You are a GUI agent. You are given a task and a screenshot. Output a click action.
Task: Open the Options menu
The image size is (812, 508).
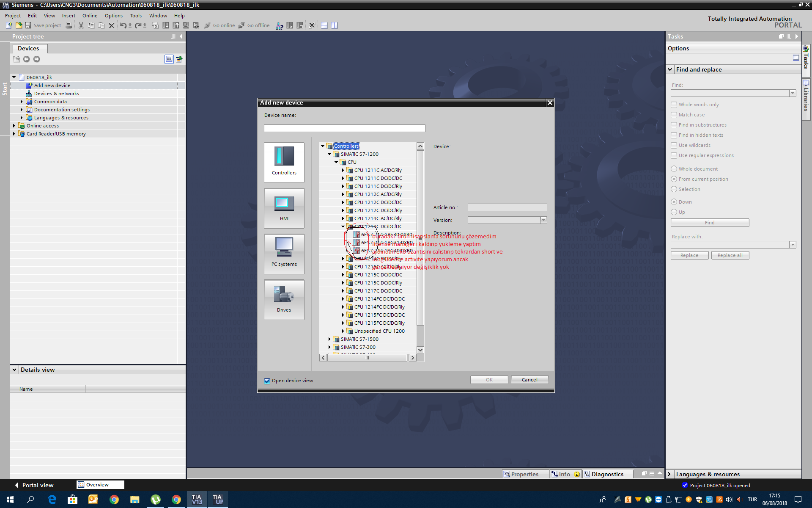click(x=113, y=16)
